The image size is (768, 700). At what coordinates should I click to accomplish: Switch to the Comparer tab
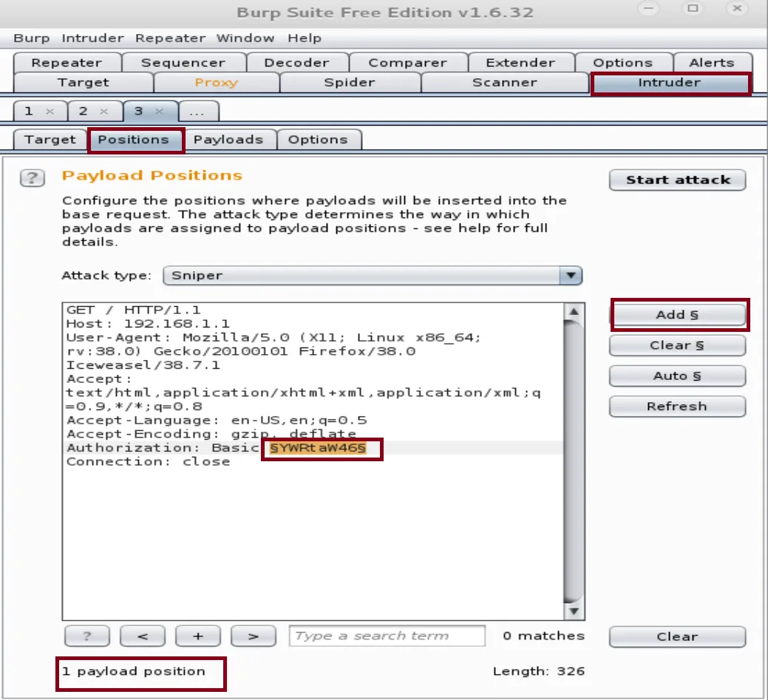click(x=407, y=63)
